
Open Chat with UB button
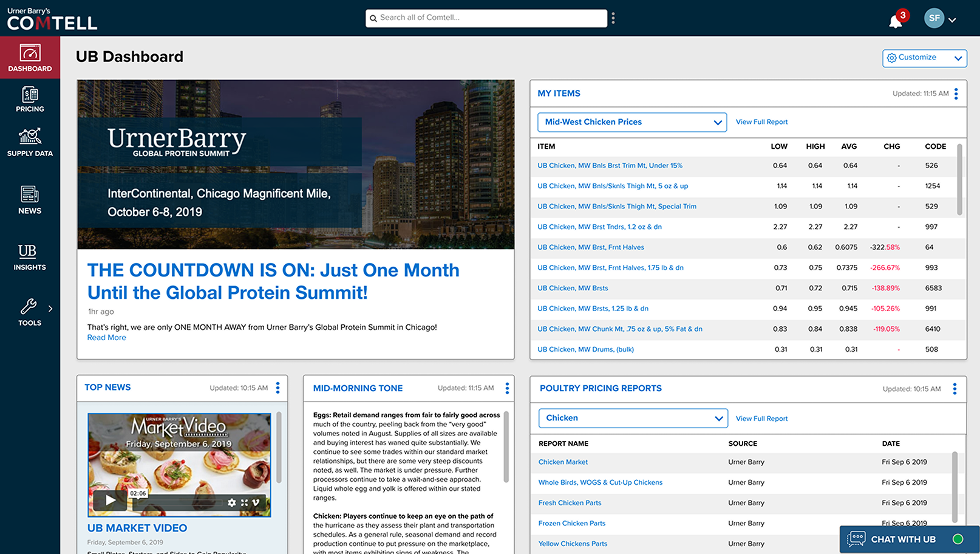905,539
